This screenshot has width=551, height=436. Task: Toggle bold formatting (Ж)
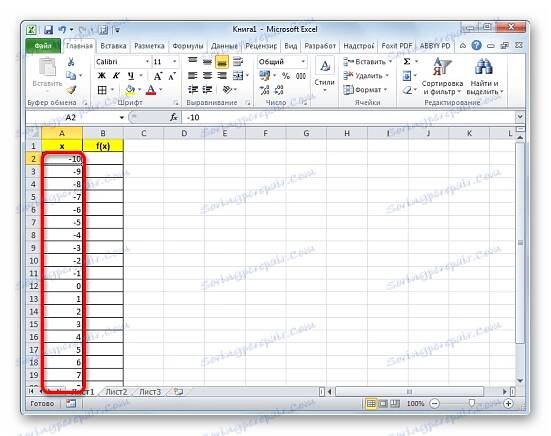pyautogui.click(x=102, y=76)
